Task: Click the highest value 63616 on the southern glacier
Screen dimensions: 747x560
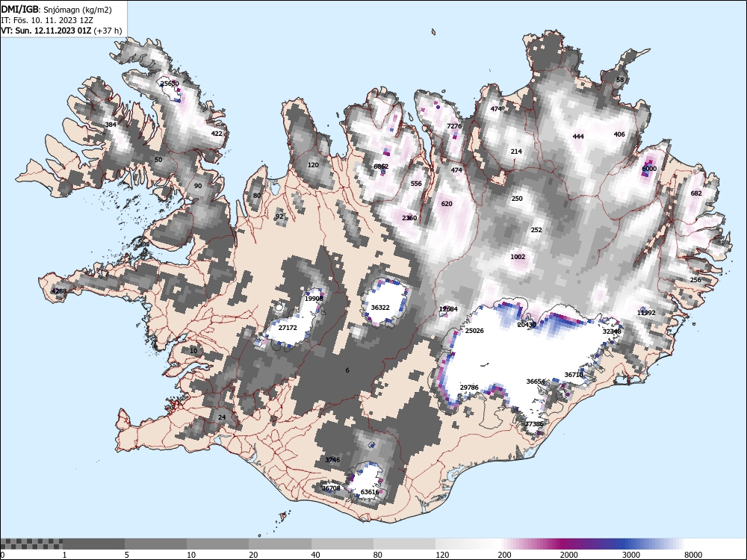Action: point(370,492)
